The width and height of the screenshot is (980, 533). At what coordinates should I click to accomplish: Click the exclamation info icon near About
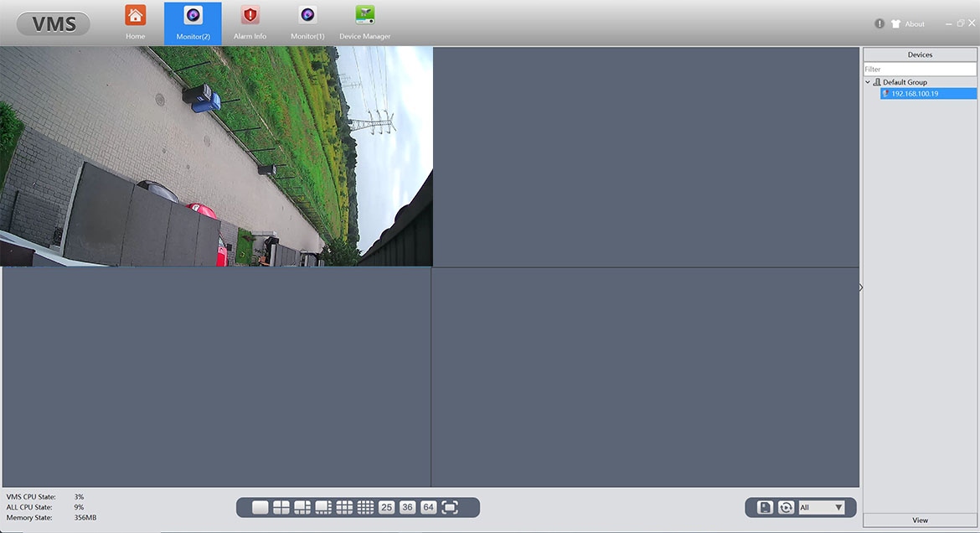(879, 23)
